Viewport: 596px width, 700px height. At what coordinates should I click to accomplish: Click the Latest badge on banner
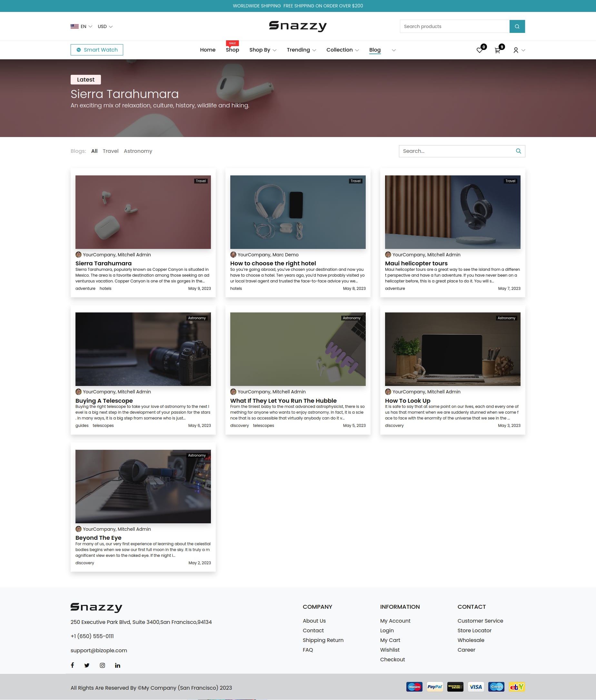(x=85, y=80)
